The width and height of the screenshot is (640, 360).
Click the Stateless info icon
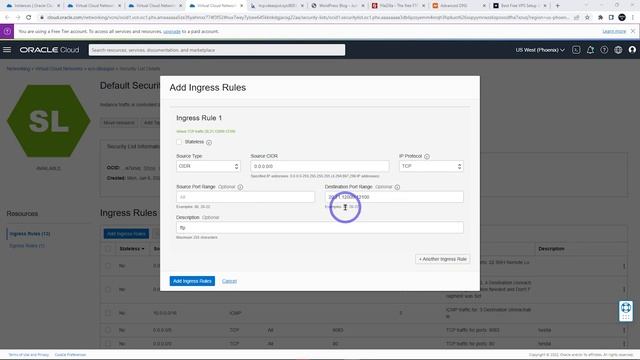(x=209, y=142)
